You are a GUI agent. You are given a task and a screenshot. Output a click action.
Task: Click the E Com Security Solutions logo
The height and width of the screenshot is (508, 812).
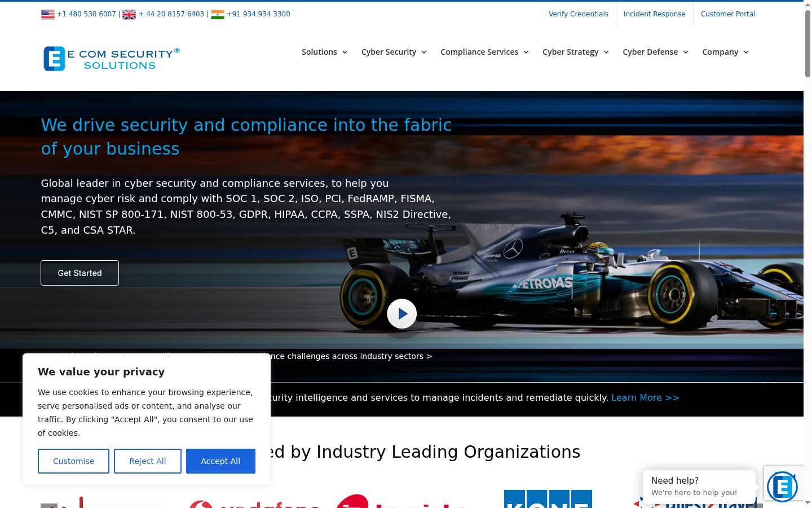click(112, 59)
